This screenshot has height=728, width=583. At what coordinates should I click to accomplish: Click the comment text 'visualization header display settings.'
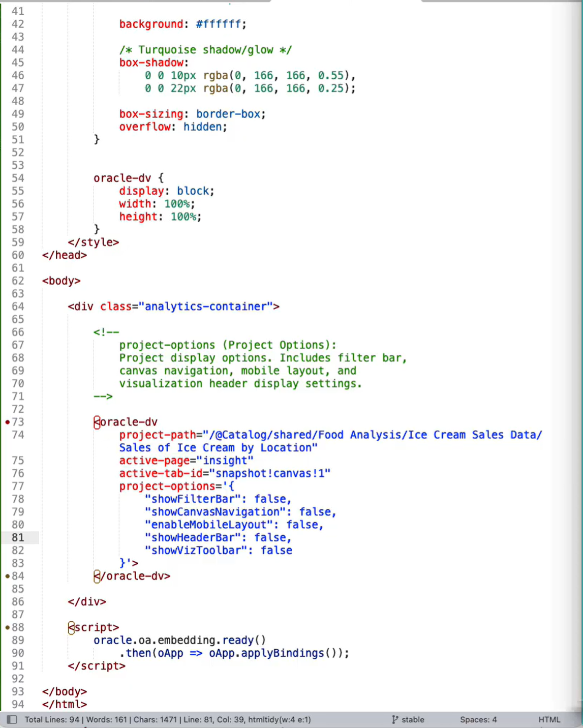(240, 383)
